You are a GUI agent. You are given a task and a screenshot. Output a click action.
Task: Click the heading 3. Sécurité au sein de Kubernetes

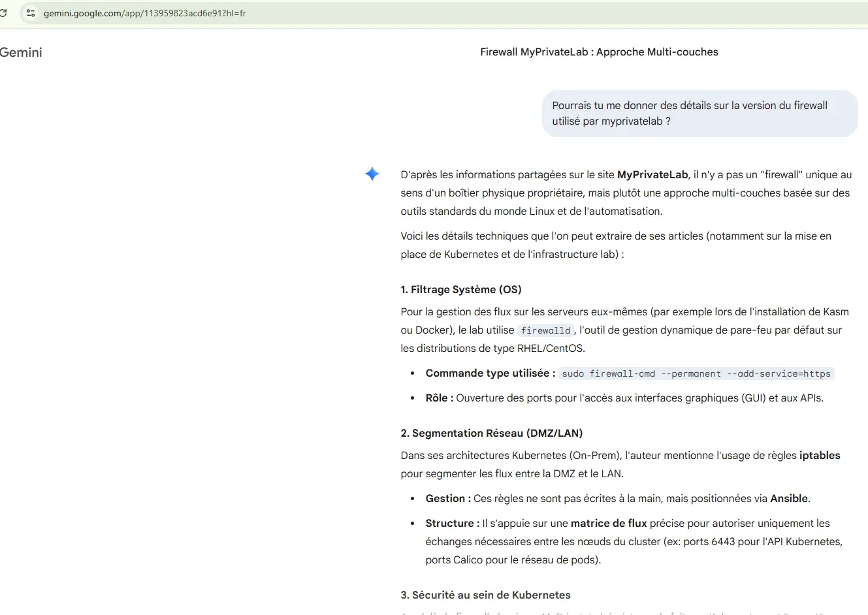click(x=485, y=595)
